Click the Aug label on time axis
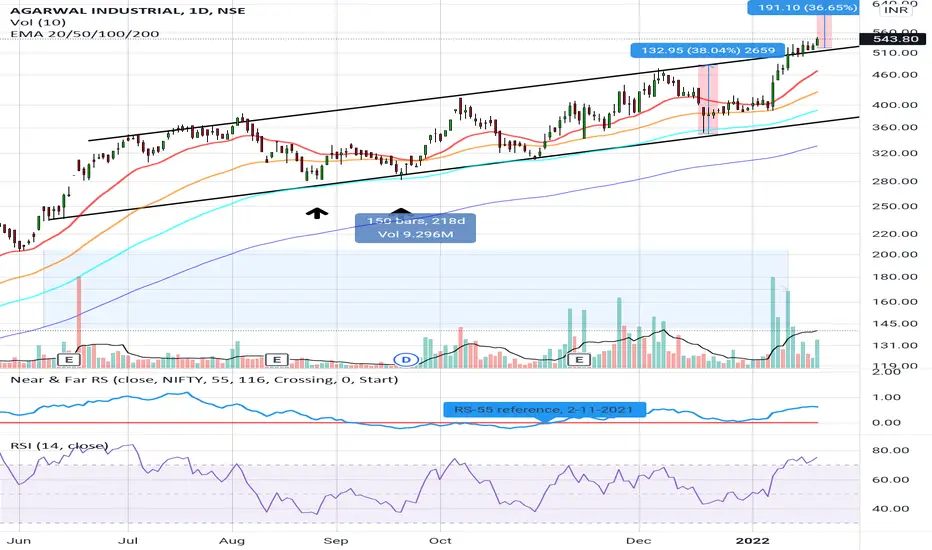Image resolution: width=932 pixels, height=550 pixels. [232, 540]
